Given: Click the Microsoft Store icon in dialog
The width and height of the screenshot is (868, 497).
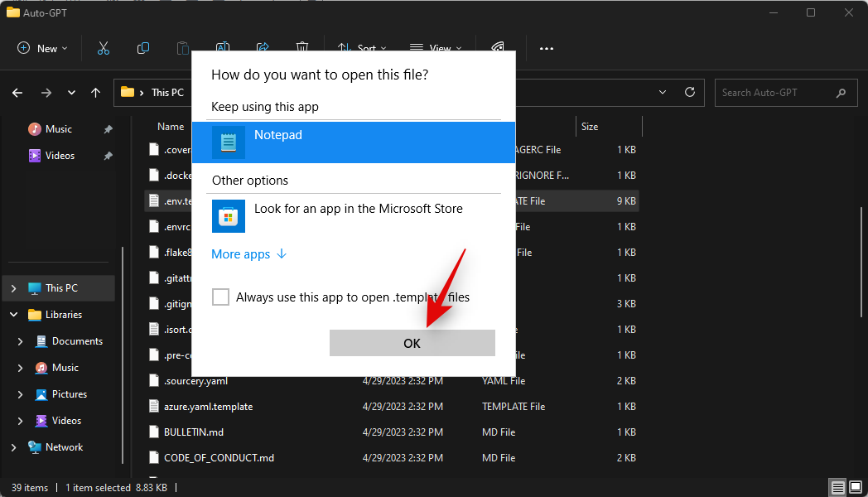Looking at the screenshot, I should click(x=228, y=216).
